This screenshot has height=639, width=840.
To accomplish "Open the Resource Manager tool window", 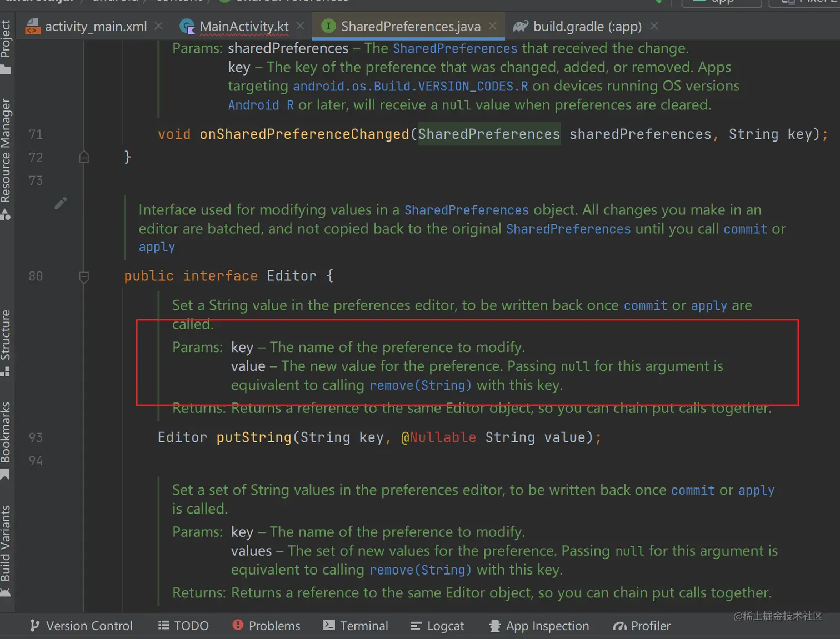I will [6, 159].
